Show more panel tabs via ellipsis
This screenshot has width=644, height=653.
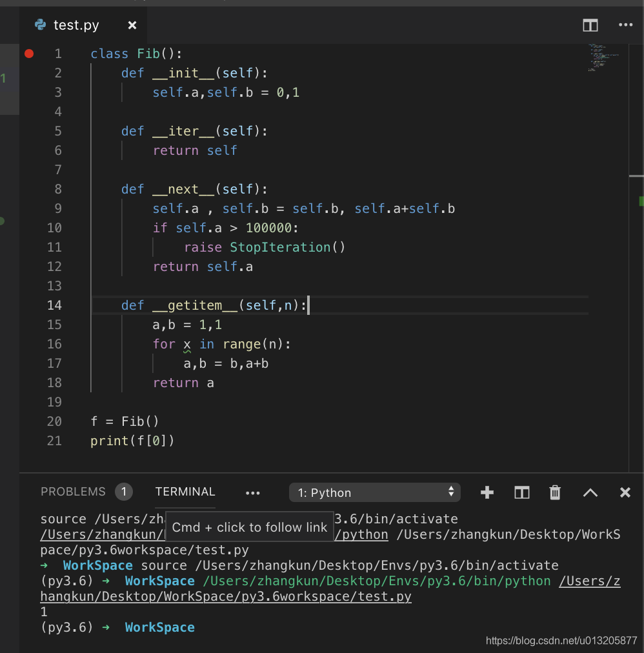coord(253,493)
